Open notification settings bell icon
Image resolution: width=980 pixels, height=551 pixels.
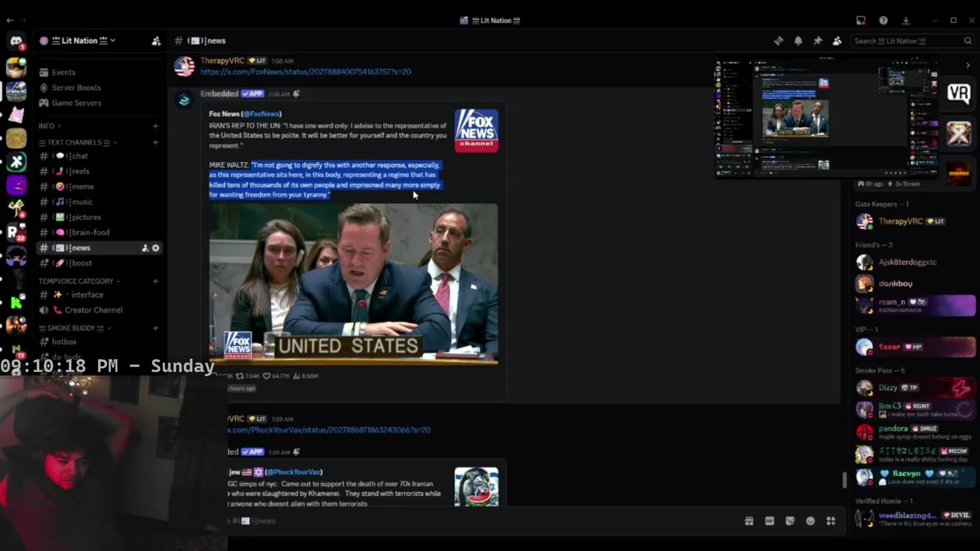click(x=798, y=41)
